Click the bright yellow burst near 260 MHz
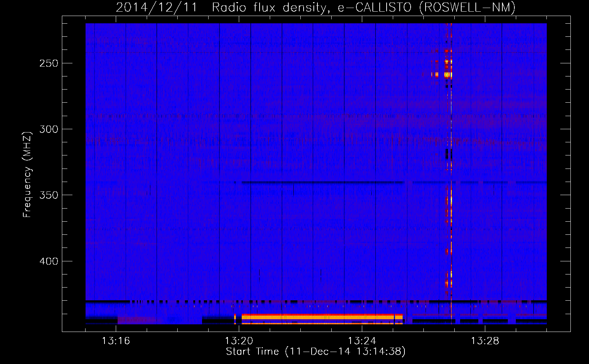Viewport: 589px width, 364px height. click(447, 75)
